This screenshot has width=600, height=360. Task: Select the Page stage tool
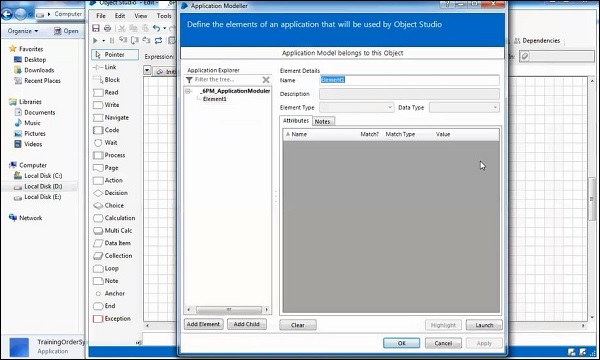click(x=106, y=168)
